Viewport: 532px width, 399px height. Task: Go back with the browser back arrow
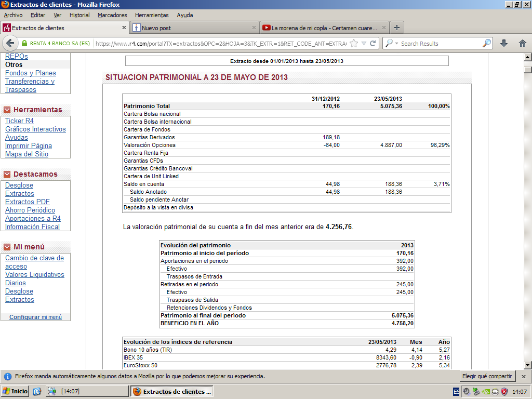(x=10, y=44)
